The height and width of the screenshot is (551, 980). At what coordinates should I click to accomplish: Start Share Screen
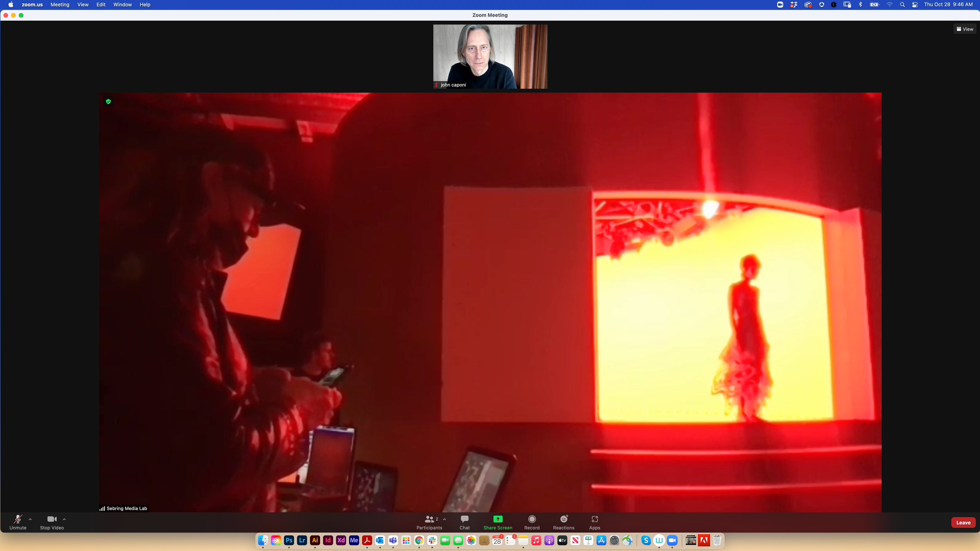pyautogui.click(x=498, y=522)
